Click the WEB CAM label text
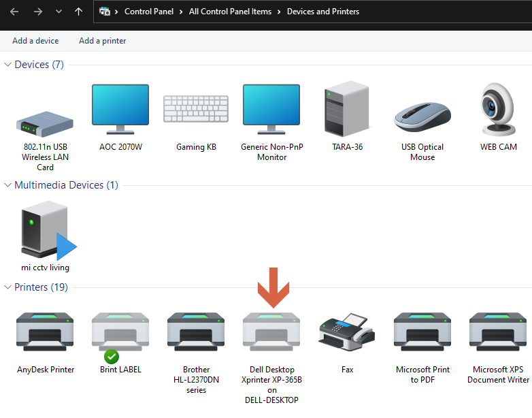 pyautogui.click(x=499, y=147)
